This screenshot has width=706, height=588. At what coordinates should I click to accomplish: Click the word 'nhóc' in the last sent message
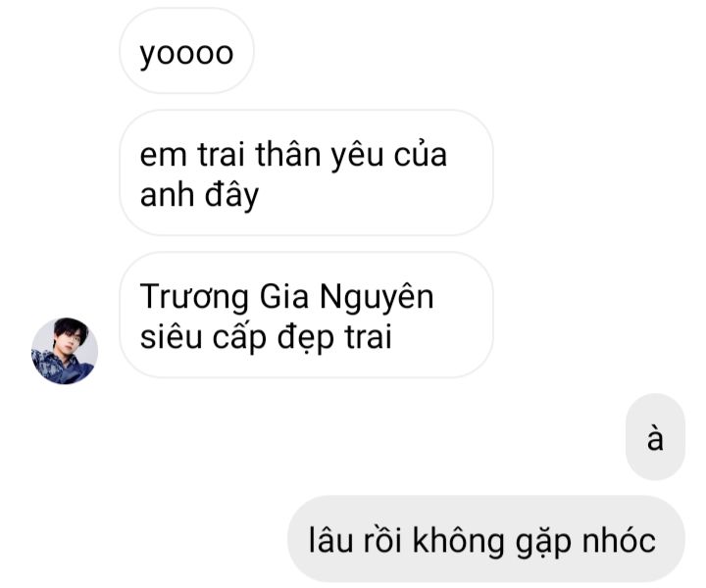click(x=620, y=540)
